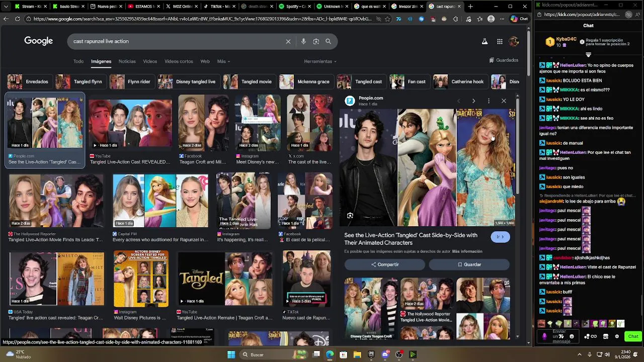Open Kick chat settings gear

tap(617, 336)
